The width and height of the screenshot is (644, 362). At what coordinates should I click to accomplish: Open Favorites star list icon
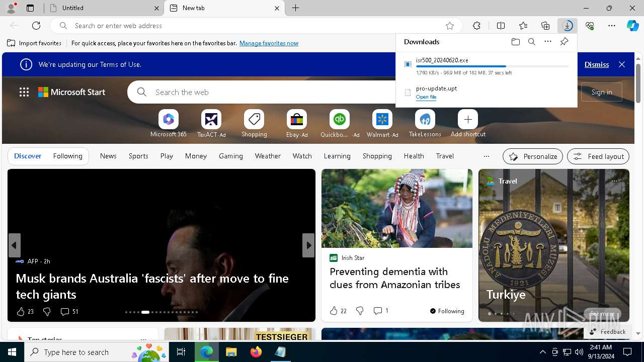(523, 26)
